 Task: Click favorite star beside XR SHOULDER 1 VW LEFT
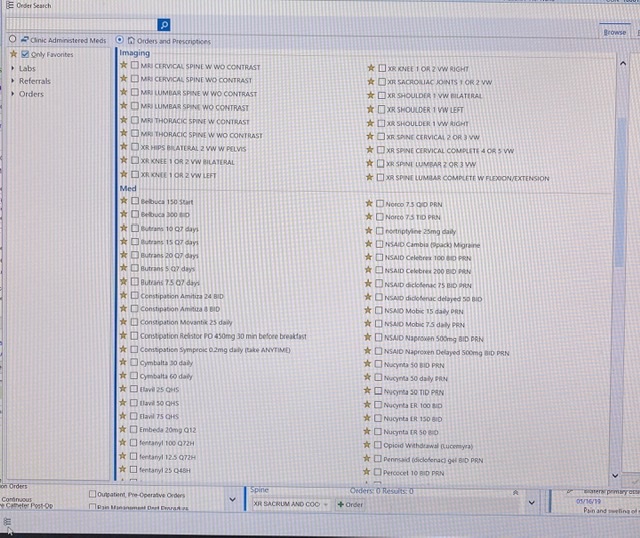coord(370,109)
